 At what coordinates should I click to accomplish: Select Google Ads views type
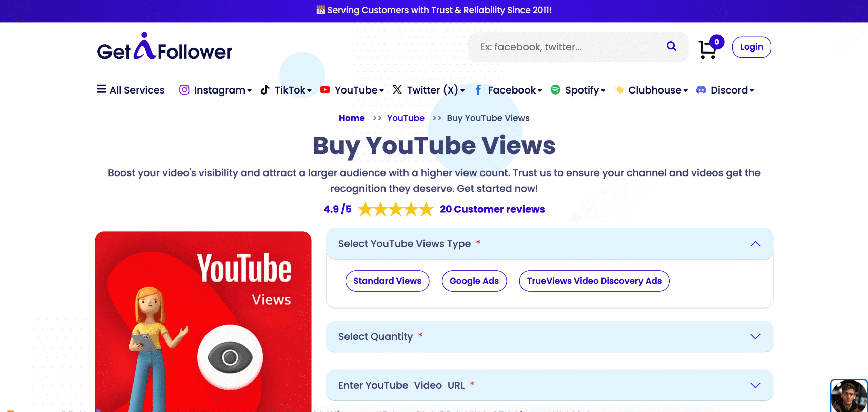coord(474,281)
